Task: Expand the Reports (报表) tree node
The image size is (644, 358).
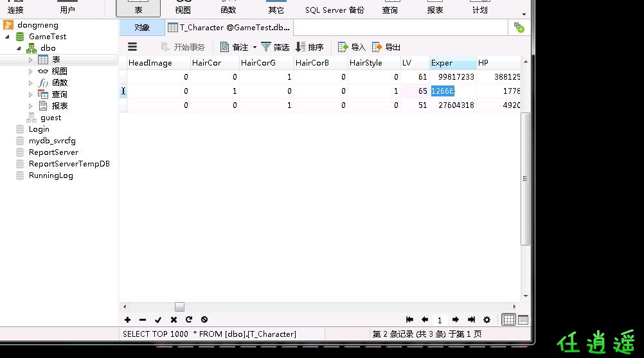Action: pos(30,106)
